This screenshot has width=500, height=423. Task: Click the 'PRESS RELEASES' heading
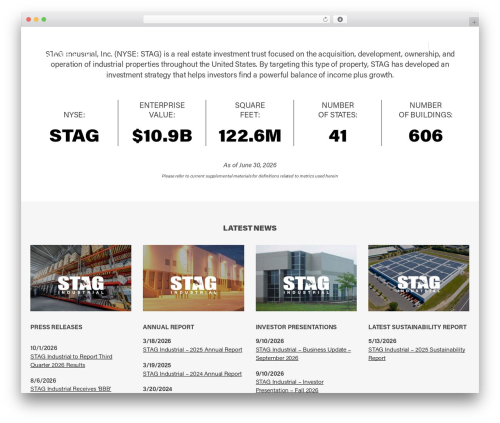pos(56,327)
